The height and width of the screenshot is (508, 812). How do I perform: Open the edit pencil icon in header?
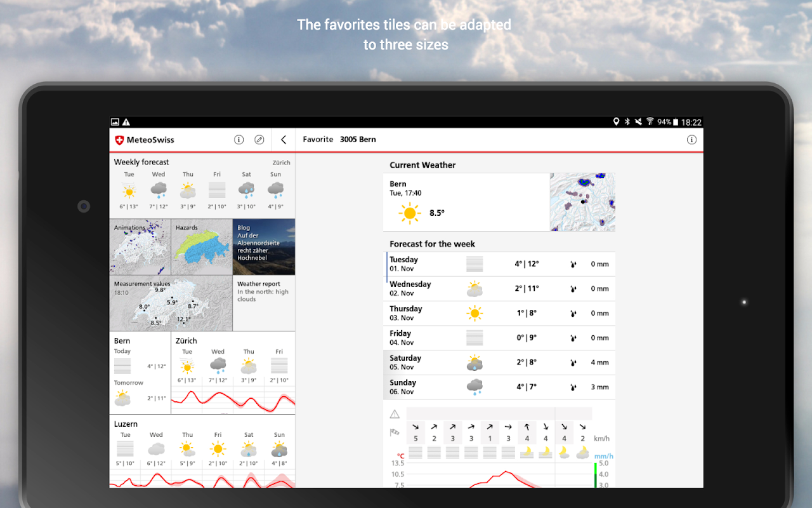click(259, 140)
